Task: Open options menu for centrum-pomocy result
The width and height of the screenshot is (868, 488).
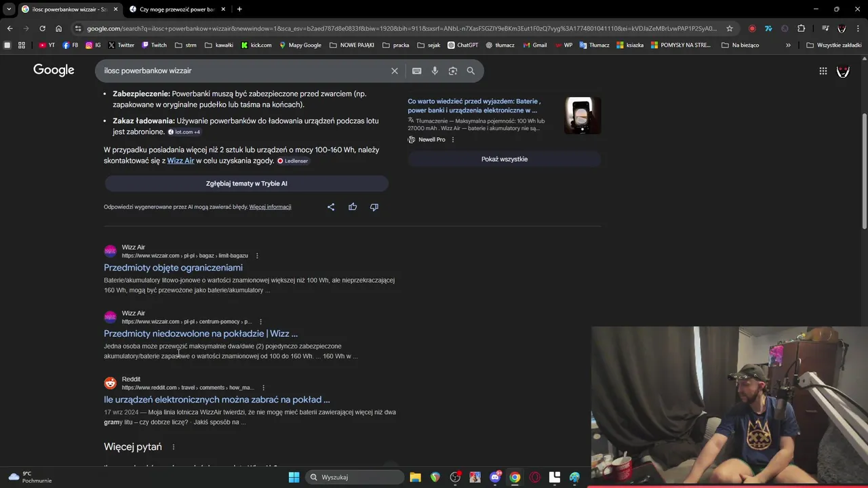Action: (x=260, y=322)
